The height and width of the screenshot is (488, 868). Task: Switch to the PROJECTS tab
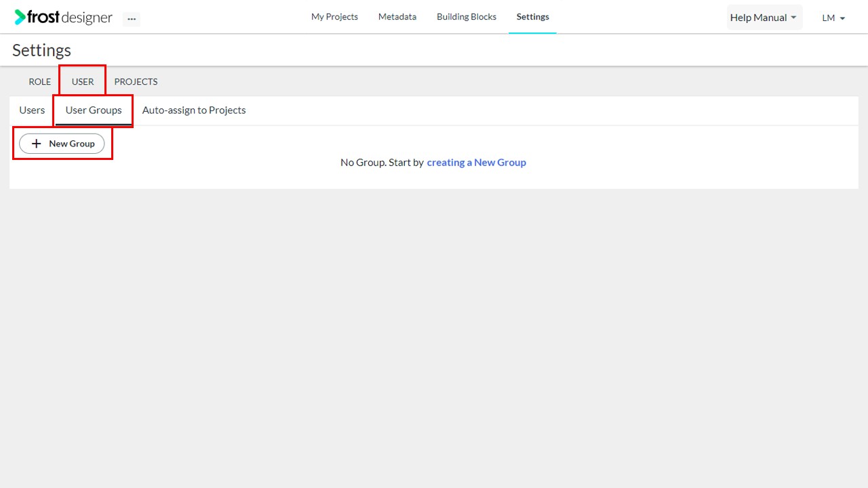pos(136,81)
